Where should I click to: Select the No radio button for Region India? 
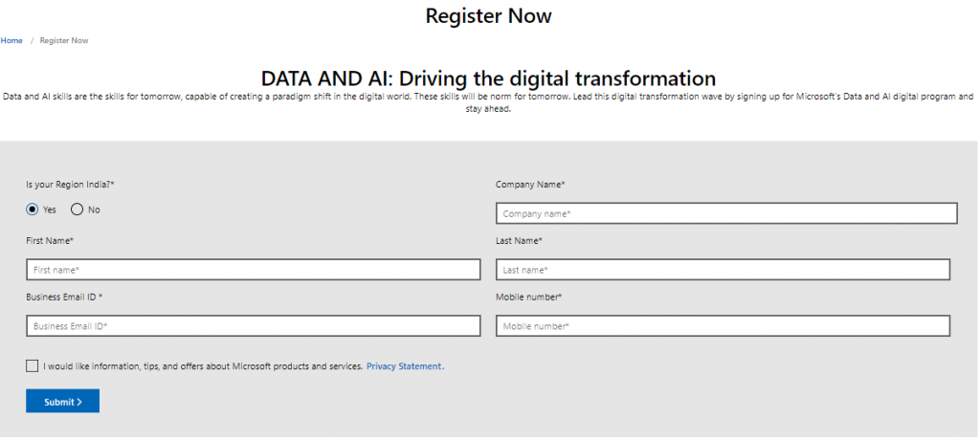(77, 210)
